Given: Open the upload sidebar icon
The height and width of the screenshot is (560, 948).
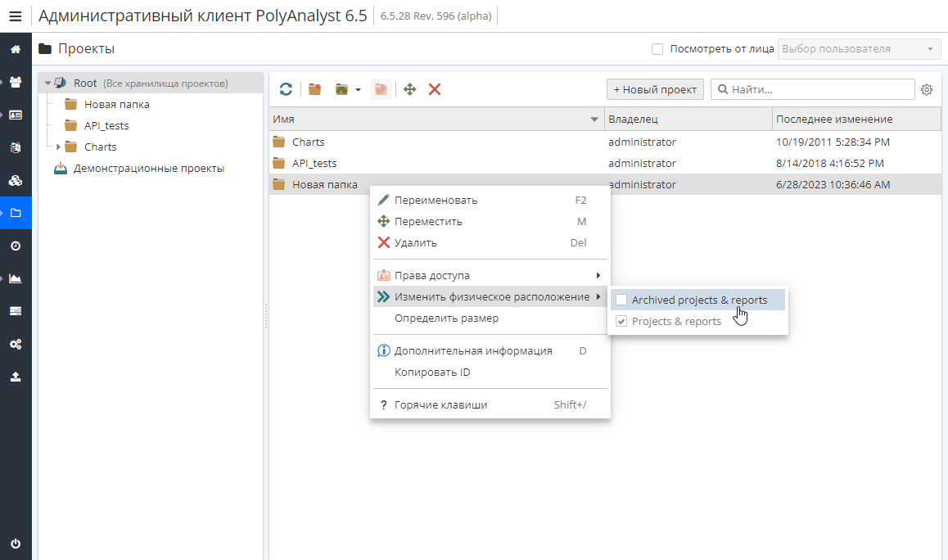Looking at the screenshot, I should tap(16, 377).
